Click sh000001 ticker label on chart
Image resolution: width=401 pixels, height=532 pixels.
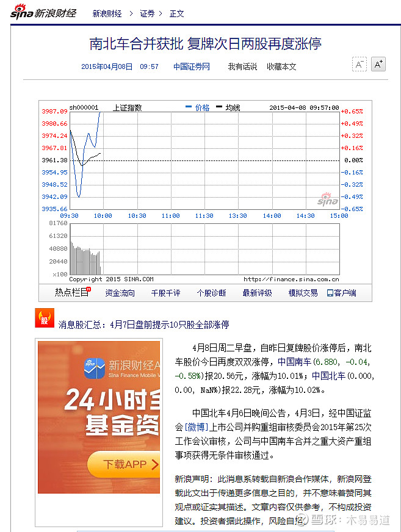click(x=84, y=107)
